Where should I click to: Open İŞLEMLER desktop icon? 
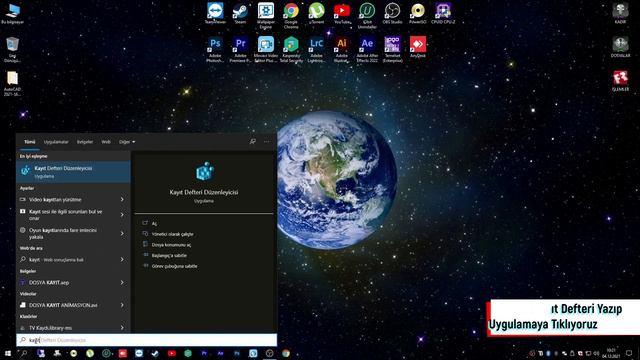620,81
